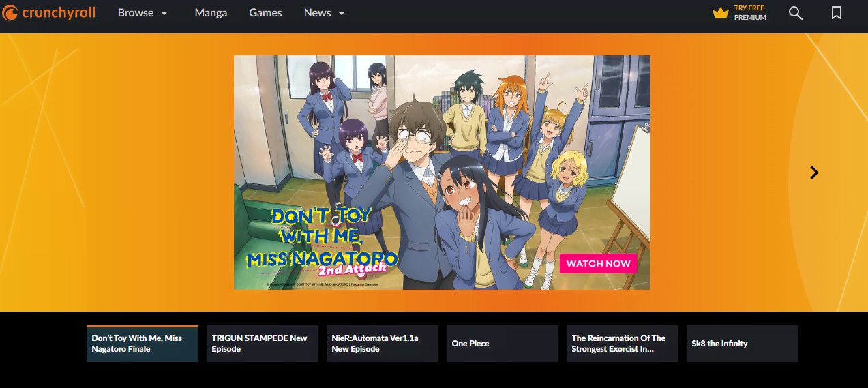868x388 pixels.
Task: Open the Games section
Action: [265, 13]
